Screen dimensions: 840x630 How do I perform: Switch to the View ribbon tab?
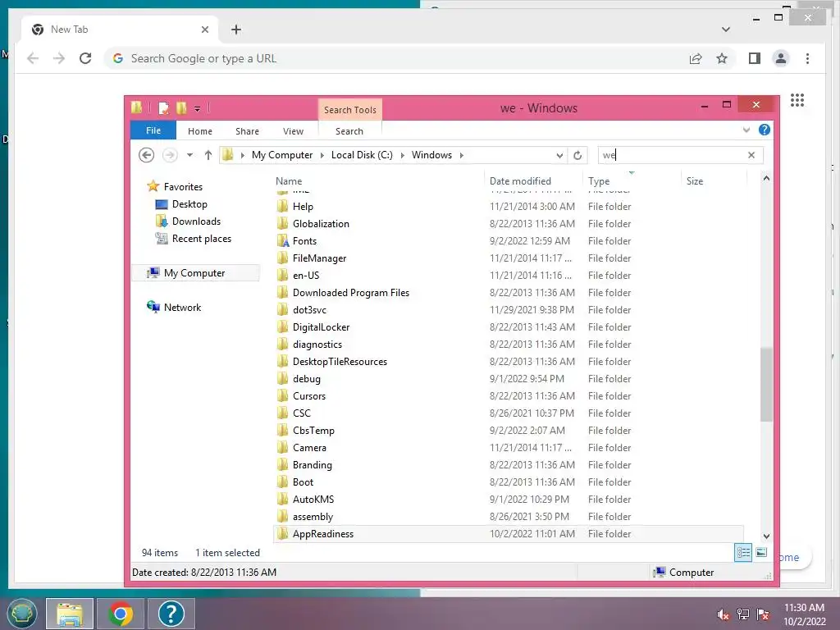pyautogui.click(x=293, y=131)
